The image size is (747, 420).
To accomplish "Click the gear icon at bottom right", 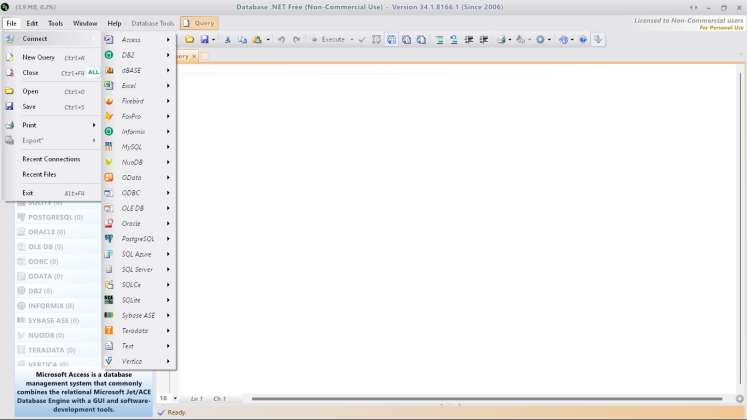I will pos(739,399).
